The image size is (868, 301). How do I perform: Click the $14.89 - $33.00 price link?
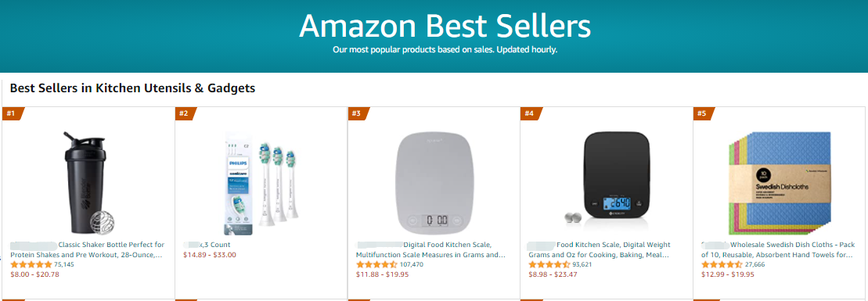pyautogui.click(x=210, y=255)
